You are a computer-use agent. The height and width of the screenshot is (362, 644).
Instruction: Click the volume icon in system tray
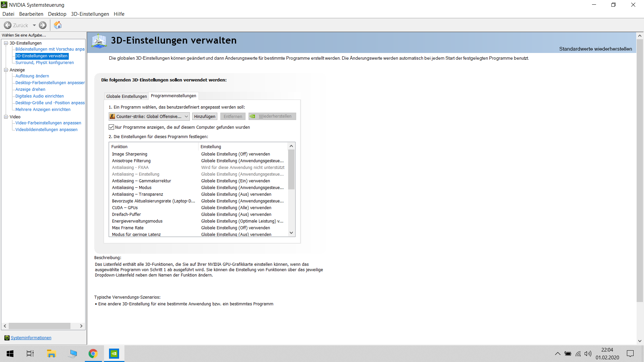pyautogui.click(x=588, y=354)
